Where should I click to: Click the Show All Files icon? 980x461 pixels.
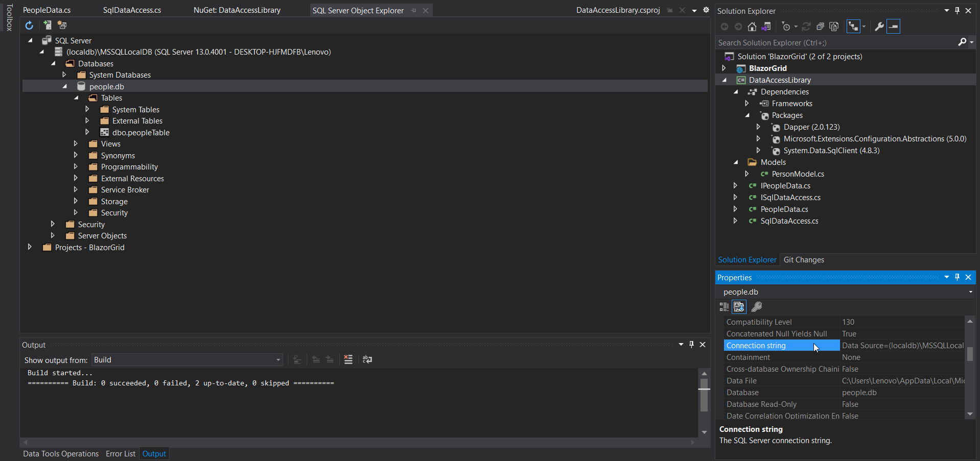[x=834, y=27]
